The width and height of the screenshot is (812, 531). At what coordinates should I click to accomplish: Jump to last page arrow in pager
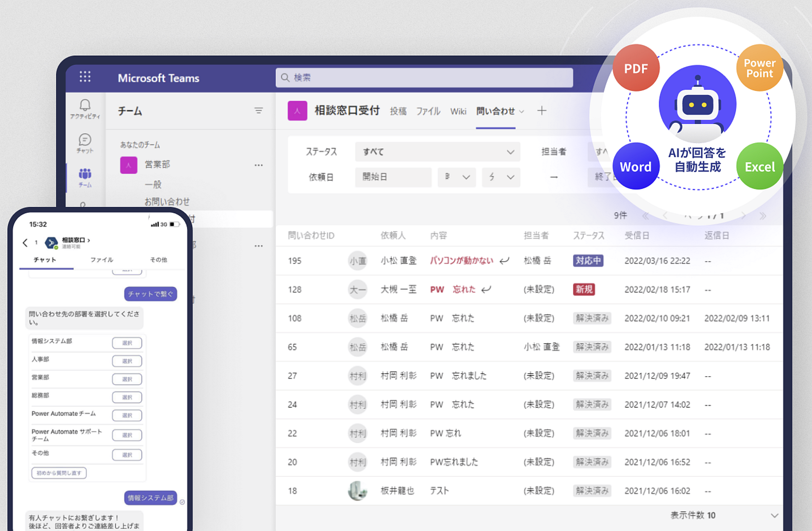coord(763,216)
